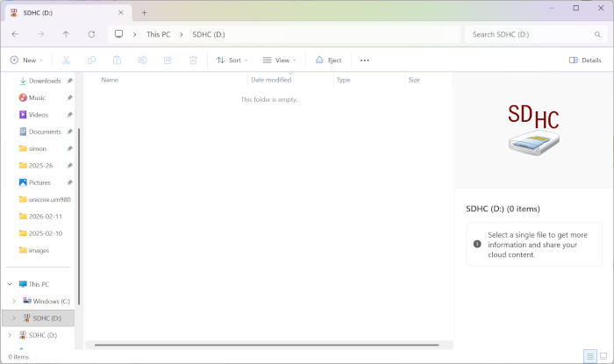Click the Rename icon in toolbar

coord(142,61)
